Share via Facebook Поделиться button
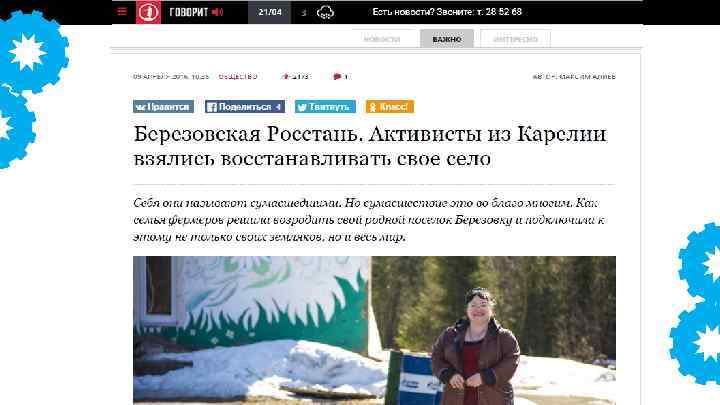This screenshot has height=405, width=720. pyautogui.click(x=245, y=107)
